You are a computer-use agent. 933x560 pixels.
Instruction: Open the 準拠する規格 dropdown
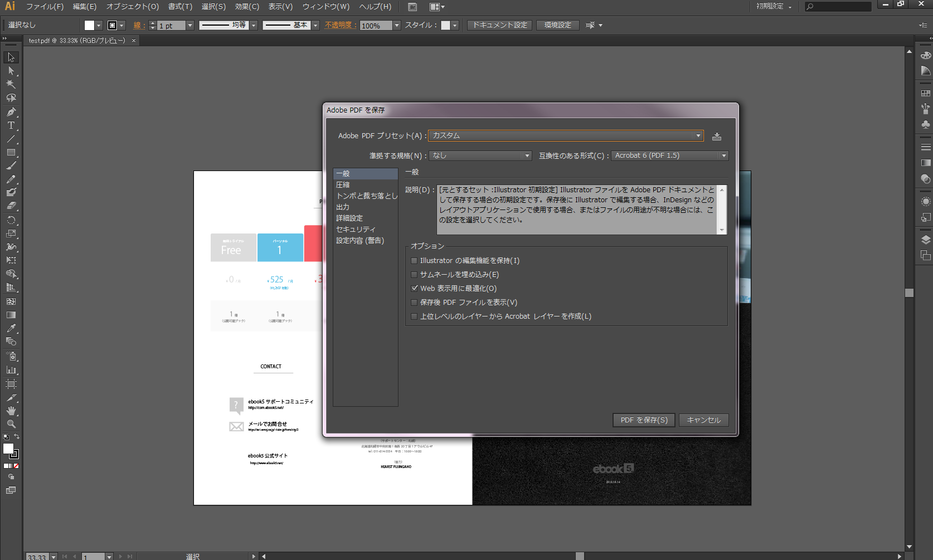pyautogui.click(x=480, y=156)
